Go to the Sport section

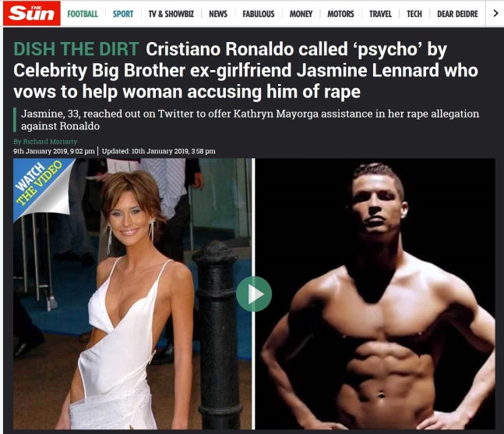click(123, 14)
